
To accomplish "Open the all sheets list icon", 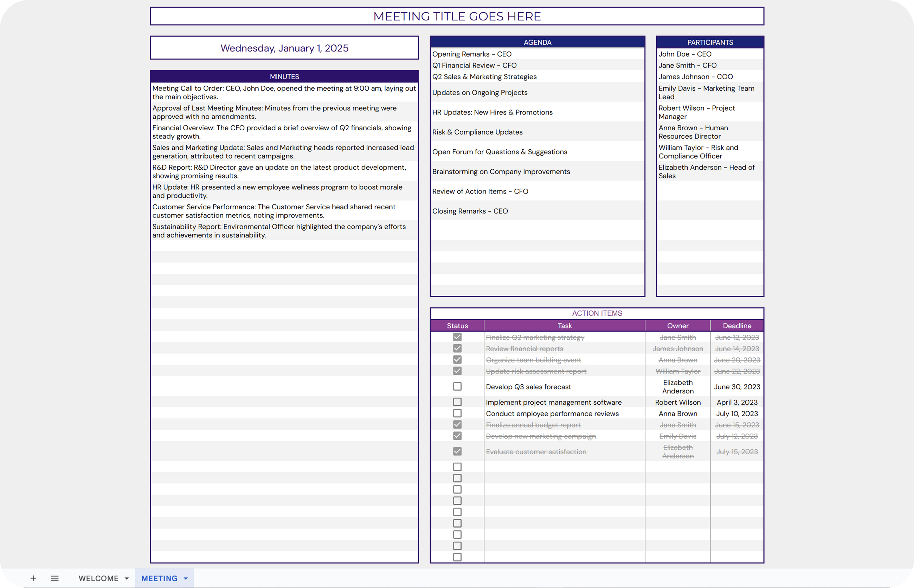I will (x=54, y=578).
